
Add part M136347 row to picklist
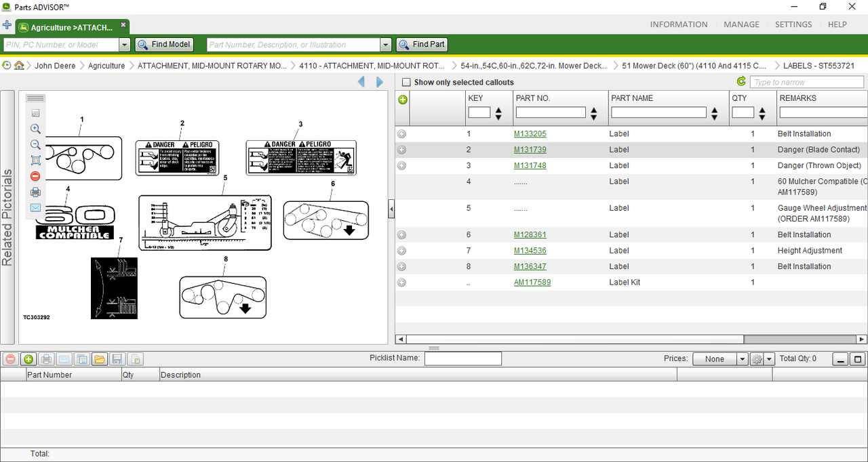coord(401,267)
